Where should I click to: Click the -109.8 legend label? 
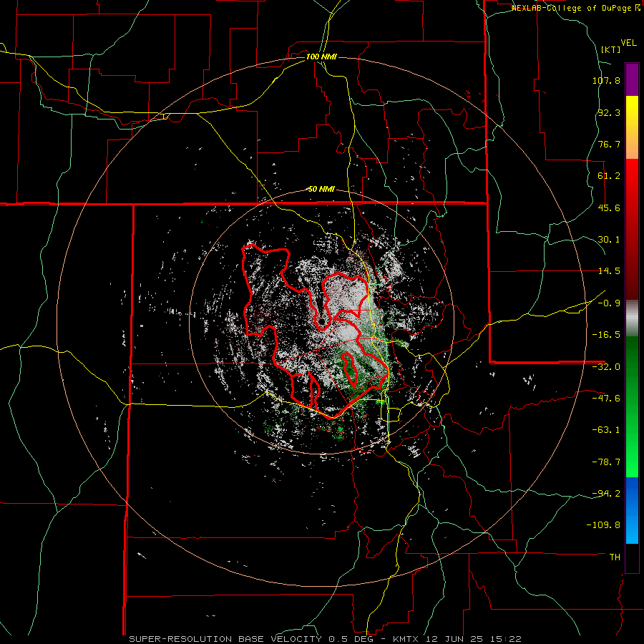click(x=603, y=525)
